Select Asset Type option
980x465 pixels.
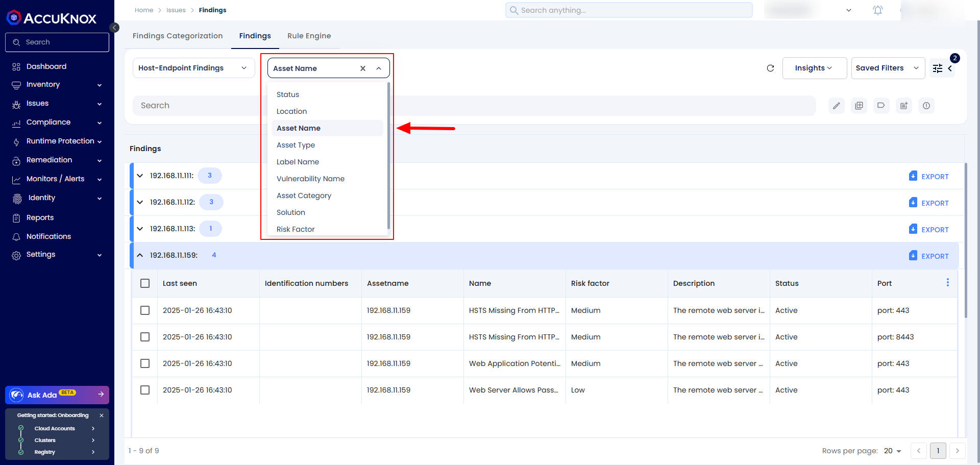coord(327,145)
